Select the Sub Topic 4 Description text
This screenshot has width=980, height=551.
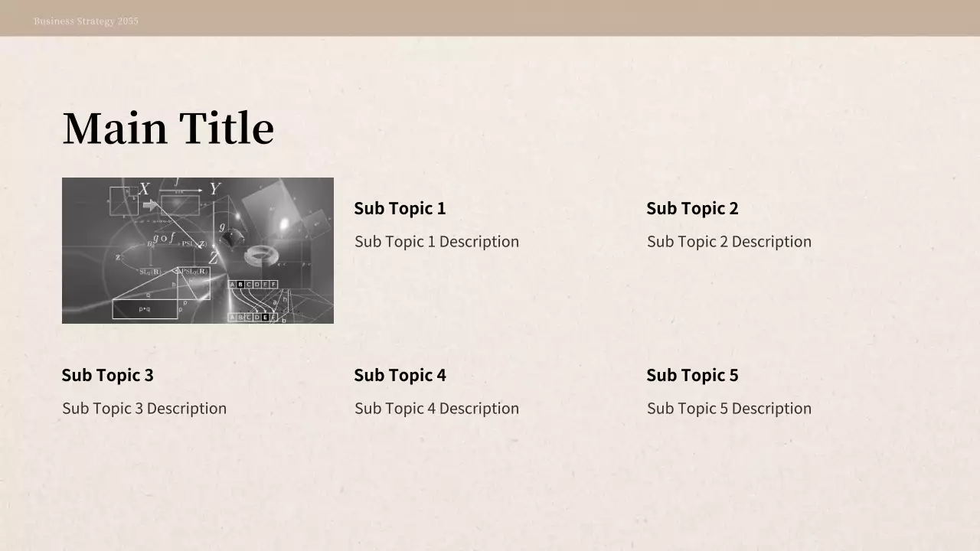pos(436,409)
